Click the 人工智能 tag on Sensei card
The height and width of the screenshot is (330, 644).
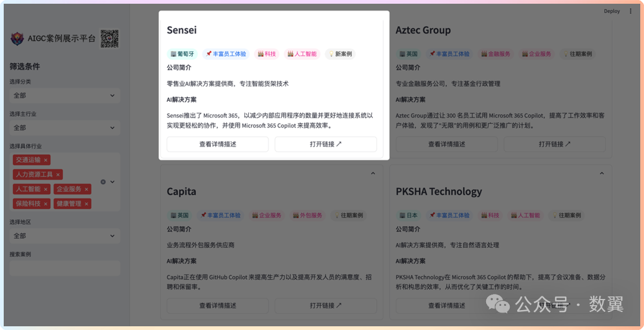click(x=302, y=54)
